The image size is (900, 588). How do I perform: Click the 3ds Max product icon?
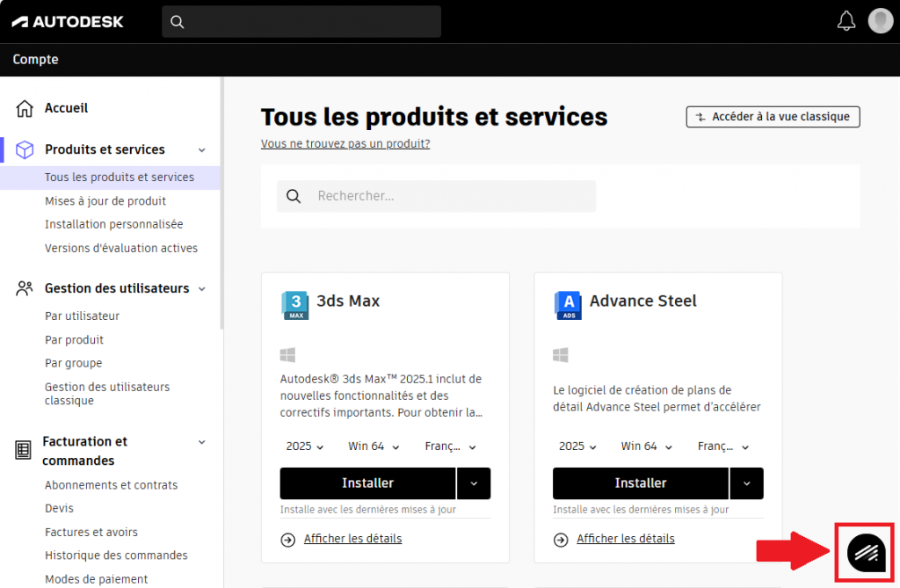[x=294, y=304]
